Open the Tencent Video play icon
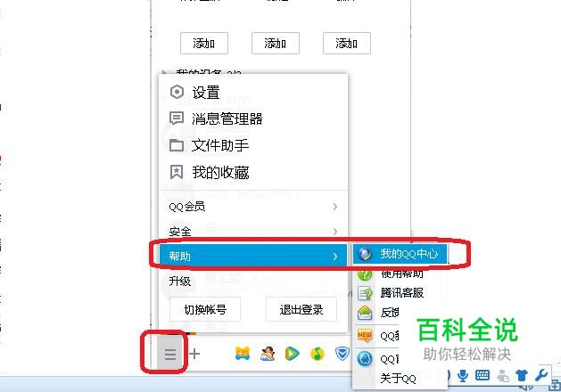Screen dimensions: 561x392 [x=292, y=354]
